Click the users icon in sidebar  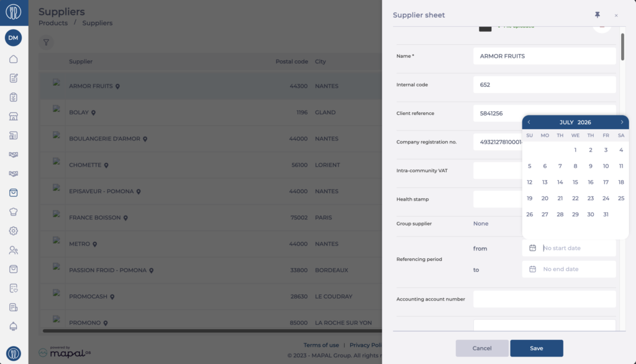(14, 250)
